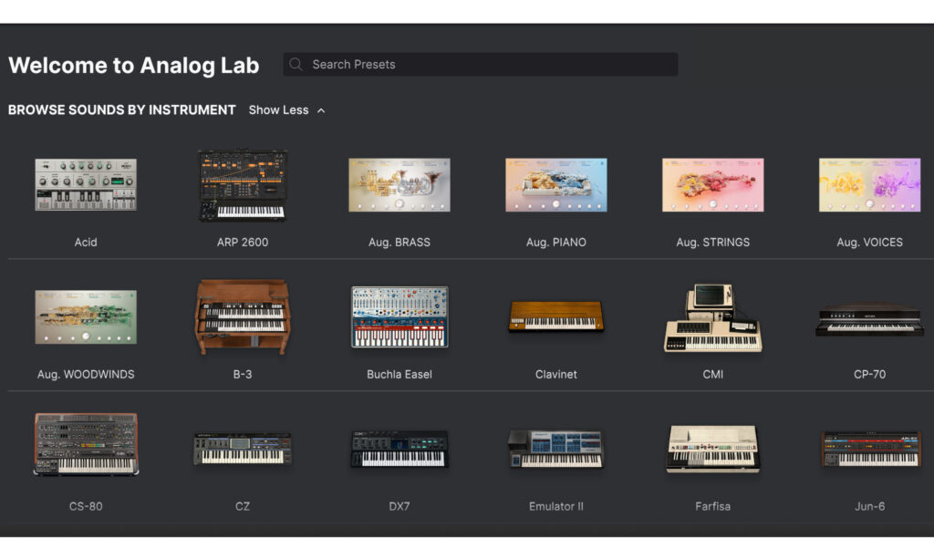Open the CMI workstation image
Screen dimensions: 934x560
click(x=712, y=317)
